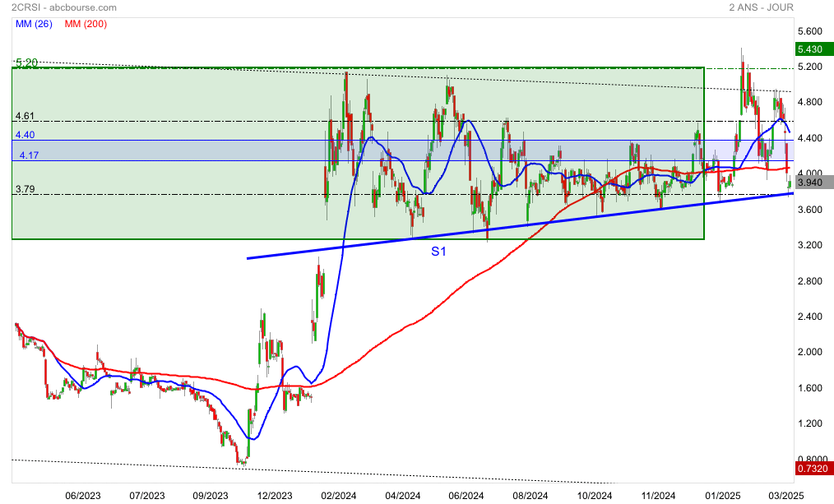Click the 08/2024 date axis label
Viewport: 834px width, 504px height.
531,496
